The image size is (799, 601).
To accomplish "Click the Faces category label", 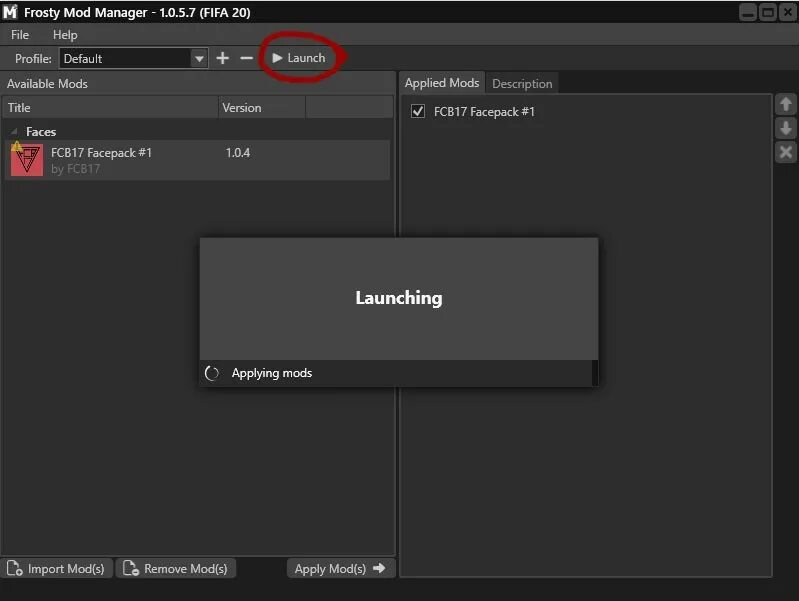I will tap(41, 132).
